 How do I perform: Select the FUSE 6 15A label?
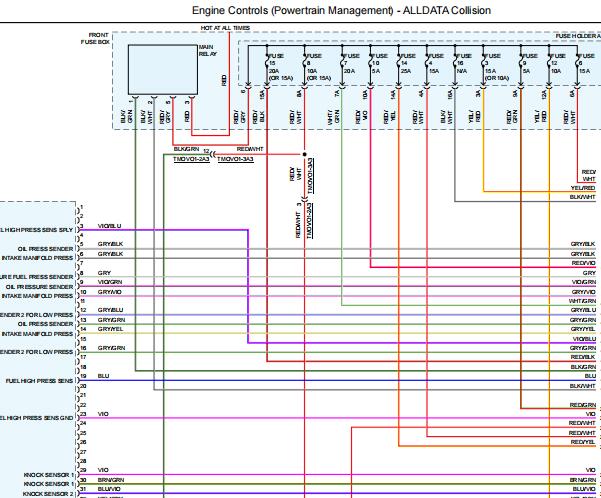(586, 63)
